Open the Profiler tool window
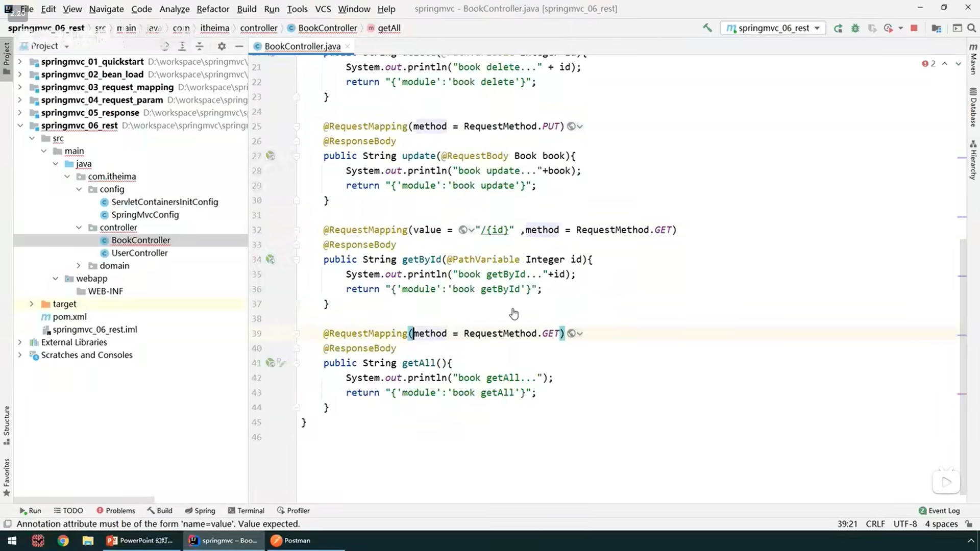 293,511
